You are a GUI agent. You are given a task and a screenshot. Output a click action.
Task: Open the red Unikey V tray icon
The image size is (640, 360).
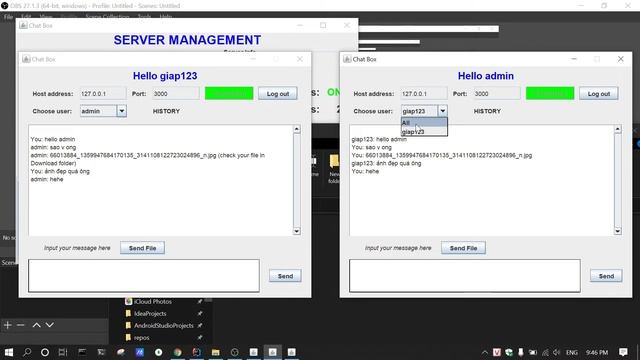pyautogui.click(x=496, y=352)
